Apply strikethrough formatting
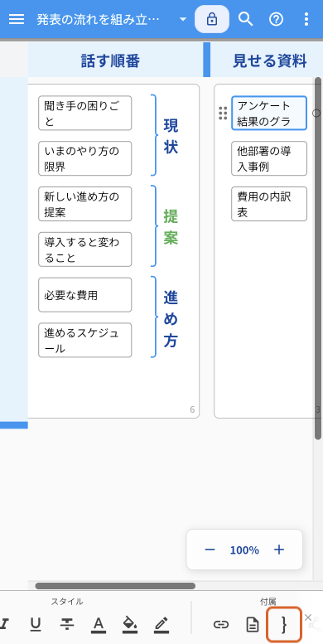The height and width of the screenshot is (644, 323). 66,625
